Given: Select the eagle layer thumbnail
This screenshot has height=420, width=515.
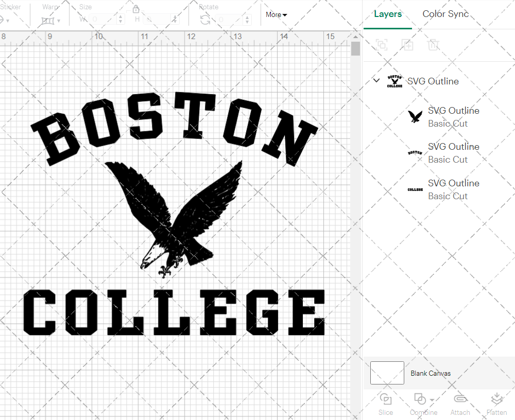Looking at the screenshot, I should pos(415,117).
